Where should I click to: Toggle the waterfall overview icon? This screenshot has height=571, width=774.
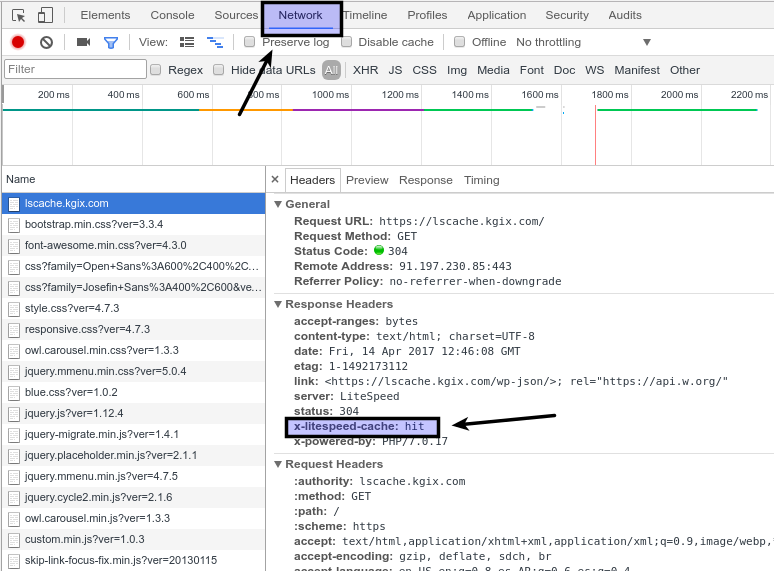click(214, 42)
